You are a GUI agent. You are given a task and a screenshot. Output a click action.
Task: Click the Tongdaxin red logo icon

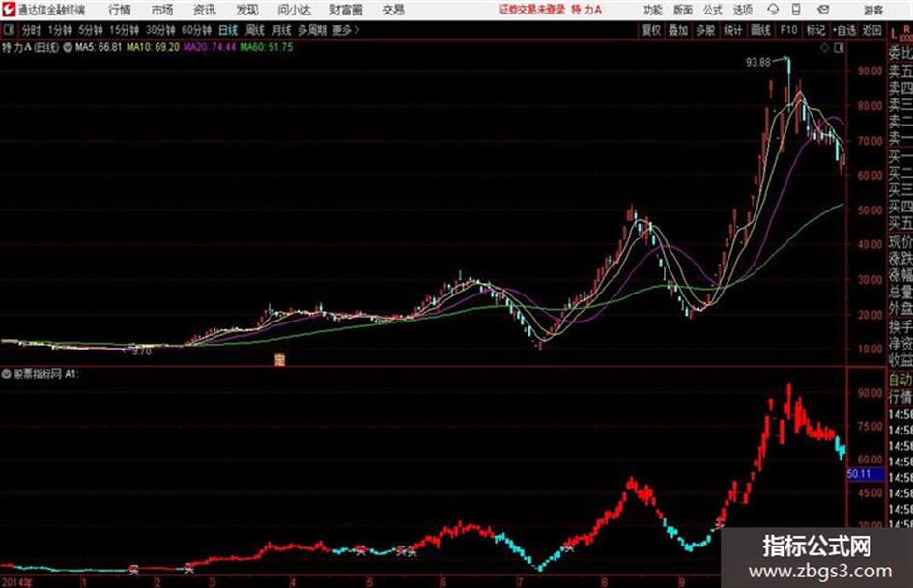coord(9,10)
